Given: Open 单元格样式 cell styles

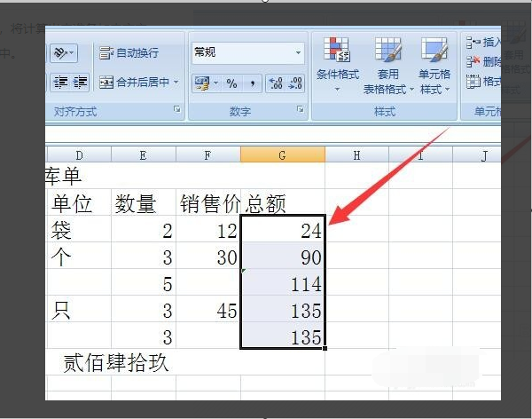Looking at the screenshot, I should tap(434, 67).
